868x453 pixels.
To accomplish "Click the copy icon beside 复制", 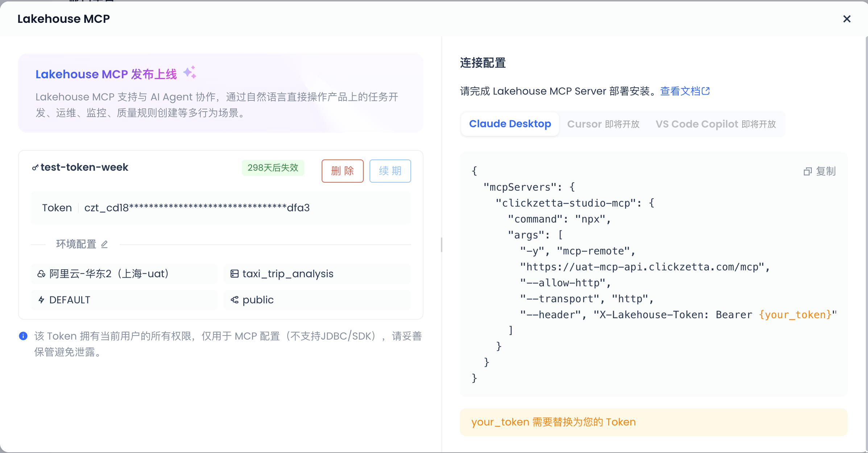I will pos(807,171).
